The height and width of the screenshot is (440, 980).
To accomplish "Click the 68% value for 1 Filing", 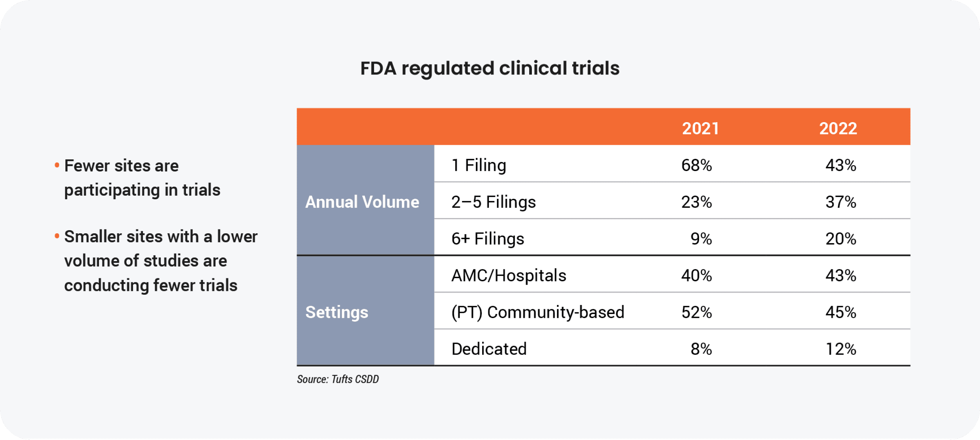I will (696, 165).
